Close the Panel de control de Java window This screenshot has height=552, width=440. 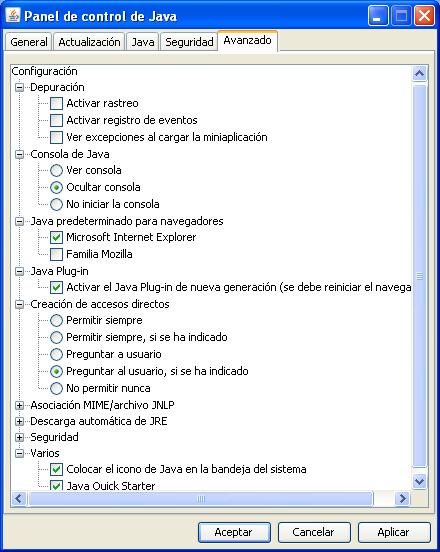click(x=425, y=16)
